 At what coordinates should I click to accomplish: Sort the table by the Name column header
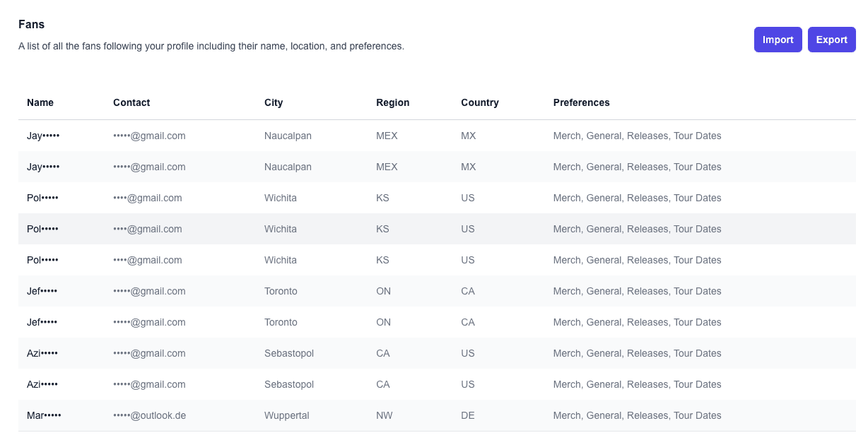pos(40,102)
